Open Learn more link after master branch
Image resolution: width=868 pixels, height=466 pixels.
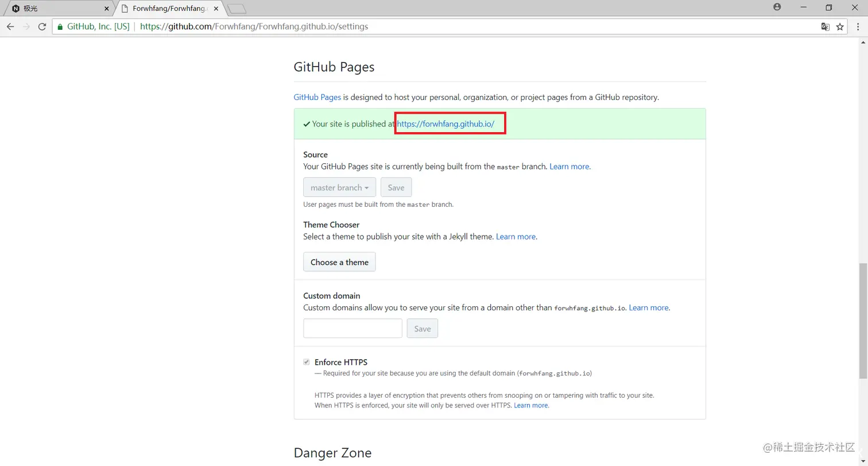pyautogui.click(x=569, y=167)
